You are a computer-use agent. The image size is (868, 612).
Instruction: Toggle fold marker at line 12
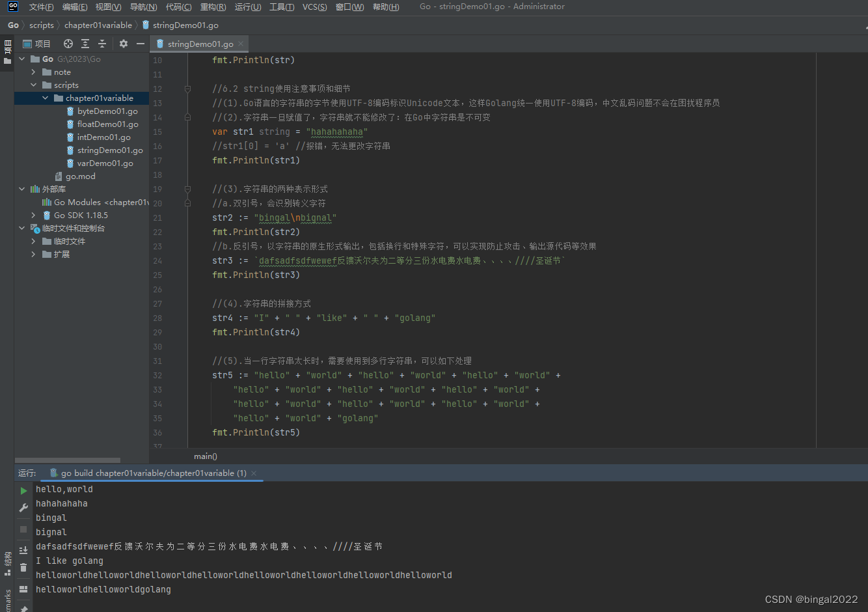point(187,89)
